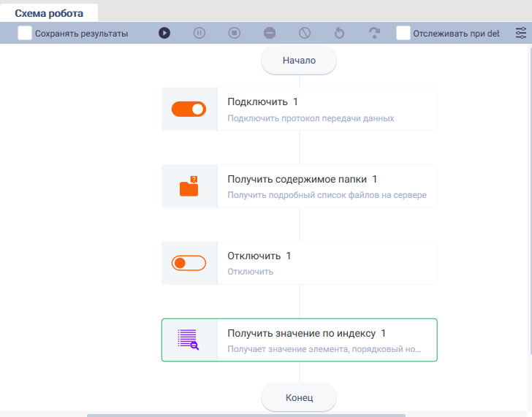Click the purple list-search icon
532x417 pixels.
189,340
